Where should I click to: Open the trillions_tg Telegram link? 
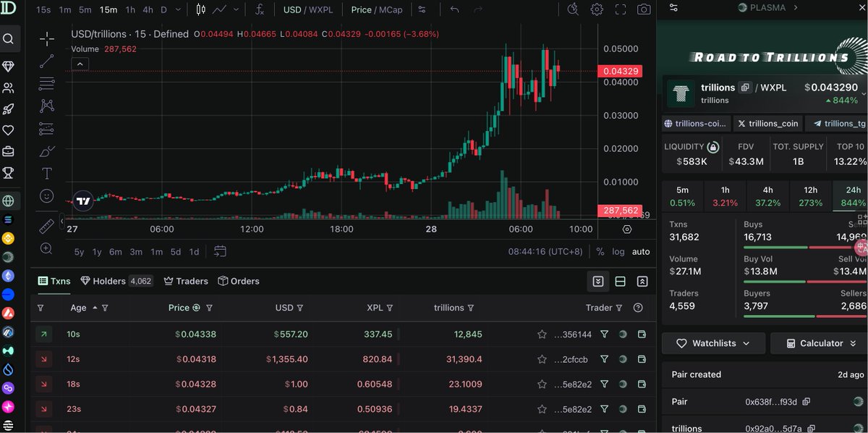point(836,124)
